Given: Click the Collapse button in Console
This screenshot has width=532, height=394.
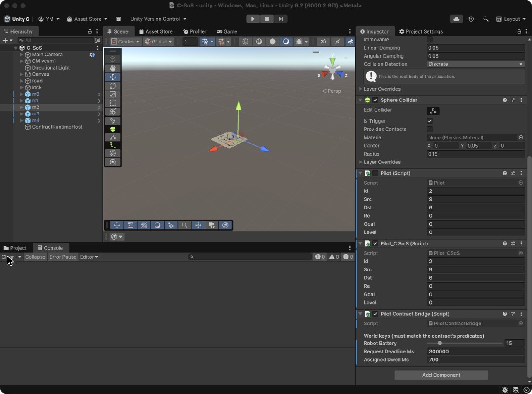Looking at the screenshot, I should click(35, 257).
